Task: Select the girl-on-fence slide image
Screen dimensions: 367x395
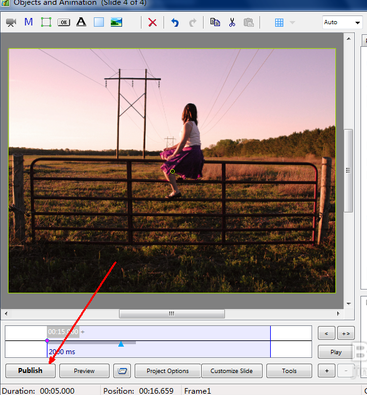Action: [x=172, y=171]
